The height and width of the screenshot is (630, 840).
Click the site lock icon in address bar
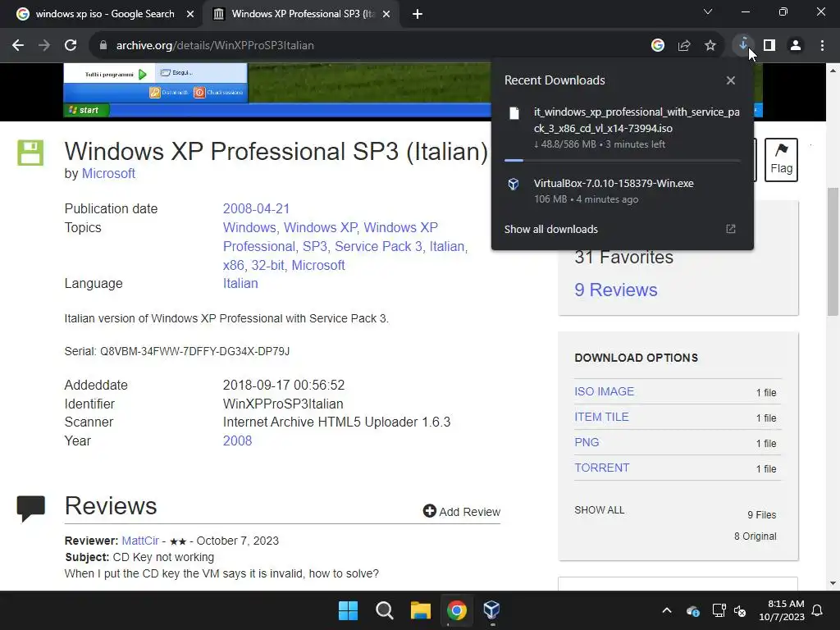click(x=103, y=46)
